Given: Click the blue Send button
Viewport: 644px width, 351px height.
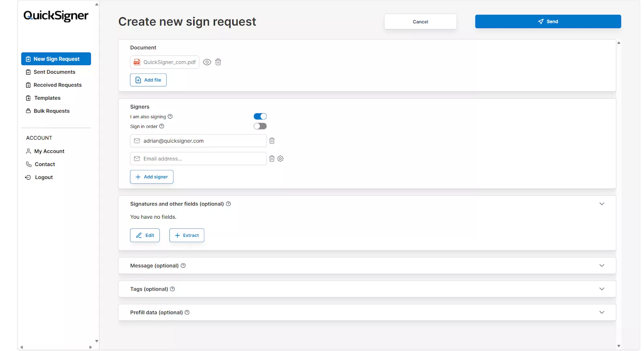Looking at the screenshot, I should point(548,22).
